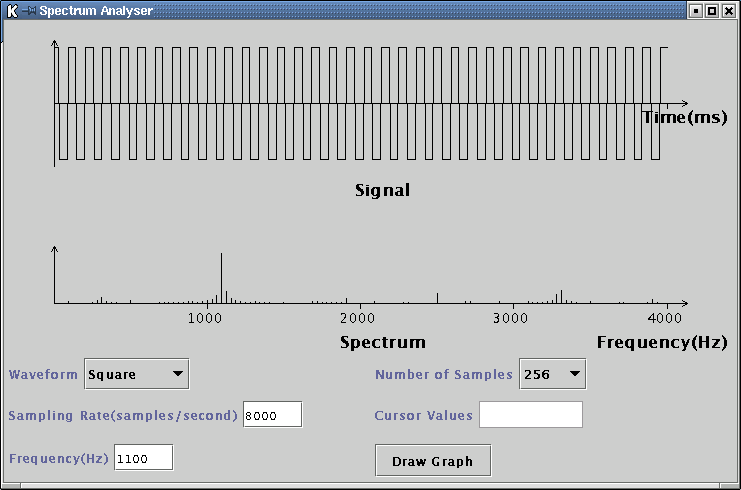741x490 pixels.
Task: Close the Spectrum Analyser window
Action: 728,11
